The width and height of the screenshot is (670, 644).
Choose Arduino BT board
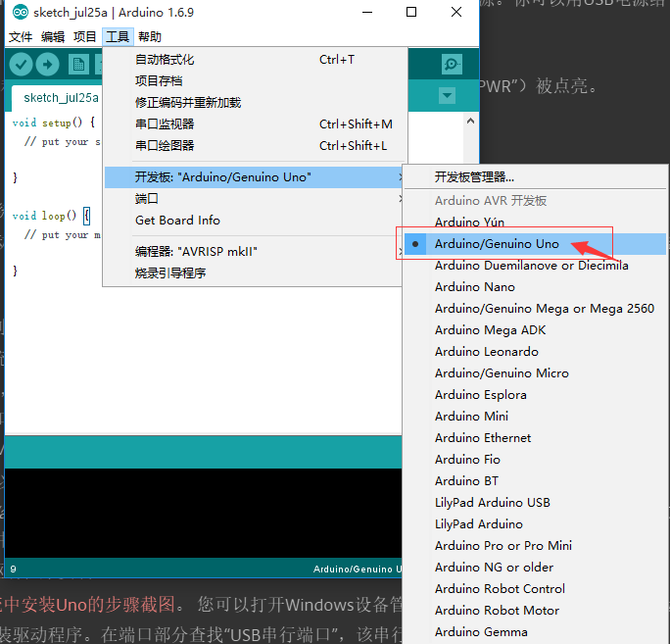(x=536, y=481)
